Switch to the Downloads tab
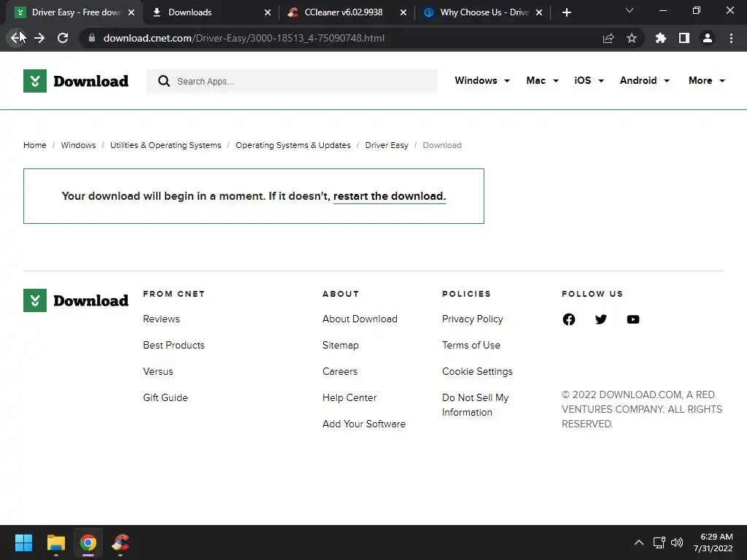747x560 pixels. coord(209,12)
